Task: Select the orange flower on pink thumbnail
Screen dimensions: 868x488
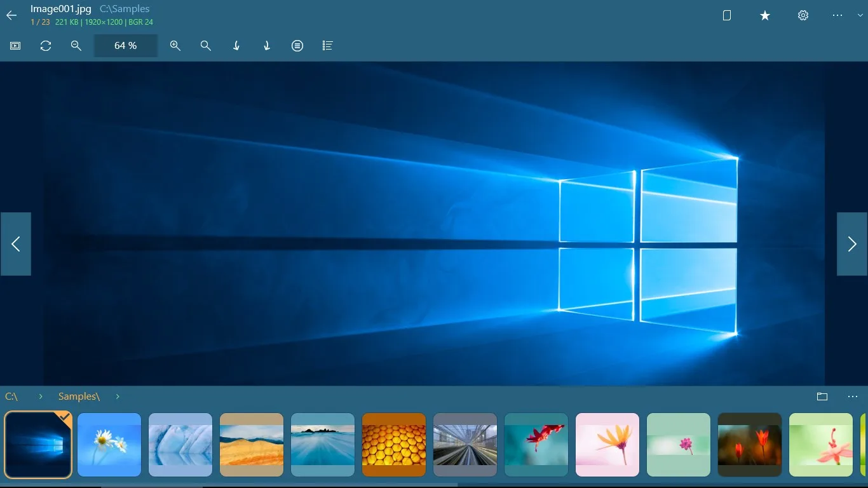Action: coord(607,445)
